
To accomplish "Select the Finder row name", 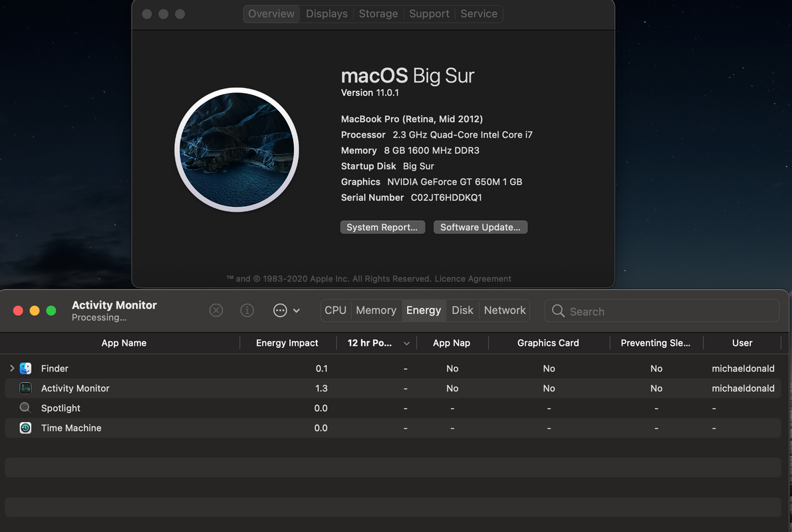I will coord(55,368).
